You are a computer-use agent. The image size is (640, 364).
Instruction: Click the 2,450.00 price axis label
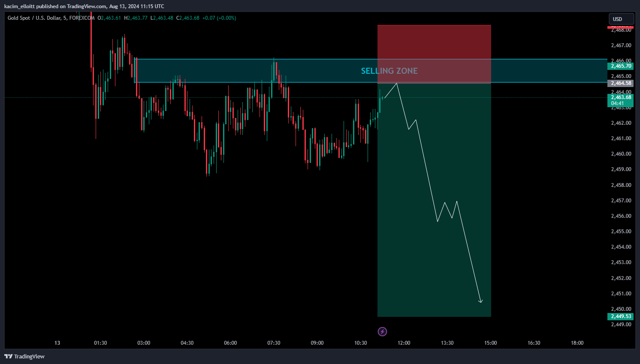[x=621, y=309]
